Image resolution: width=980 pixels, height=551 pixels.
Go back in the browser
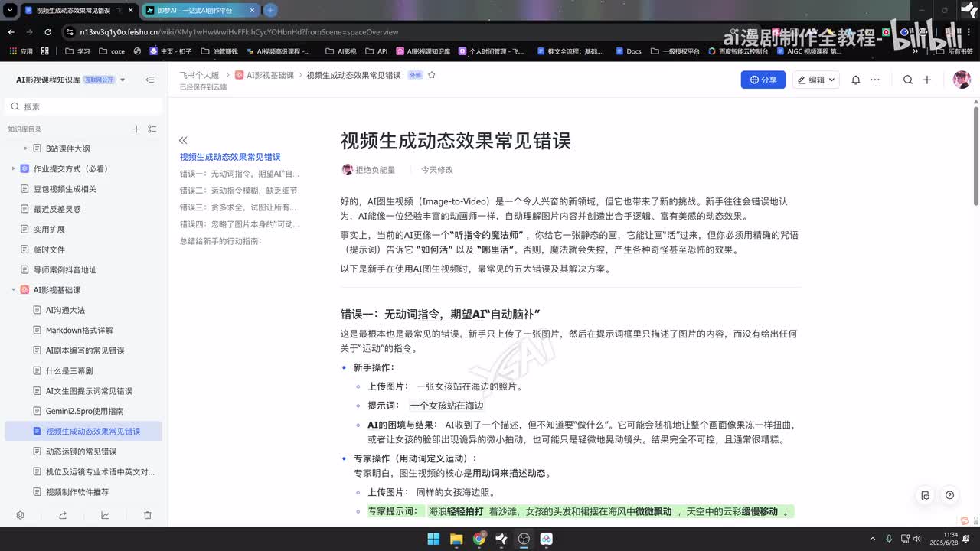(11, 32)
